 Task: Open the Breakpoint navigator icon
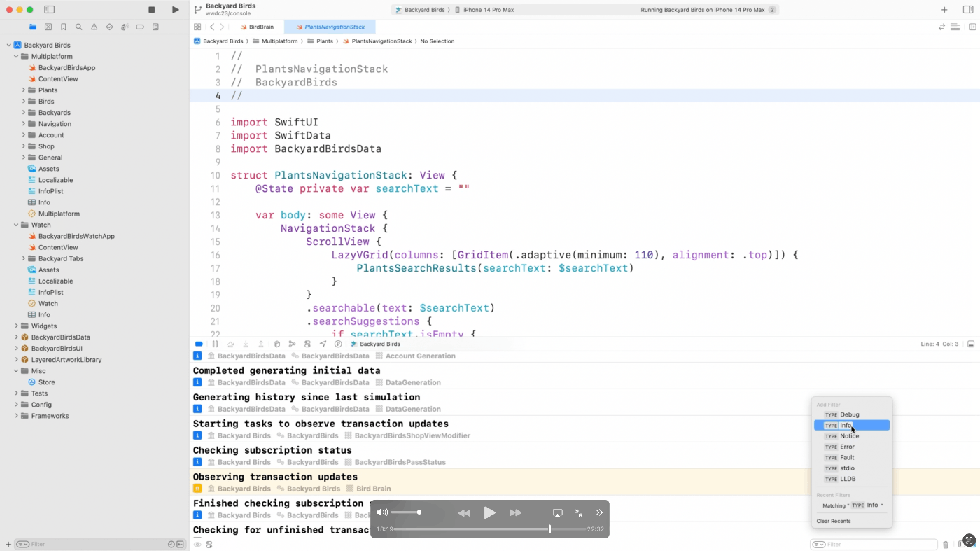coord(140,27)
